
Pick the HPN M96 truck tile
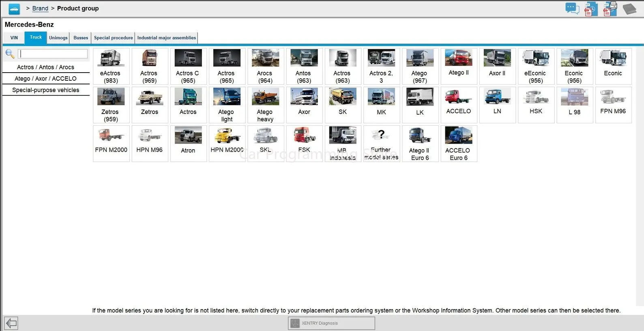pyautogui.click(x=150, y=143)
